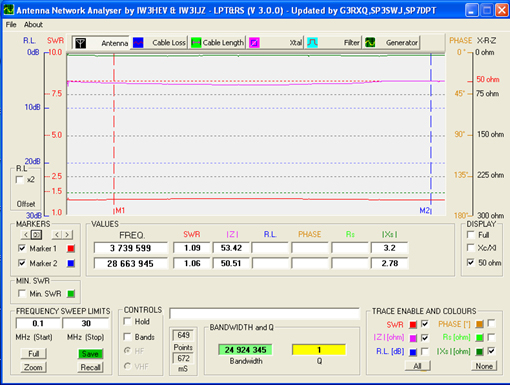
Task: Open the About menu
Action: [x=33, y=25]
